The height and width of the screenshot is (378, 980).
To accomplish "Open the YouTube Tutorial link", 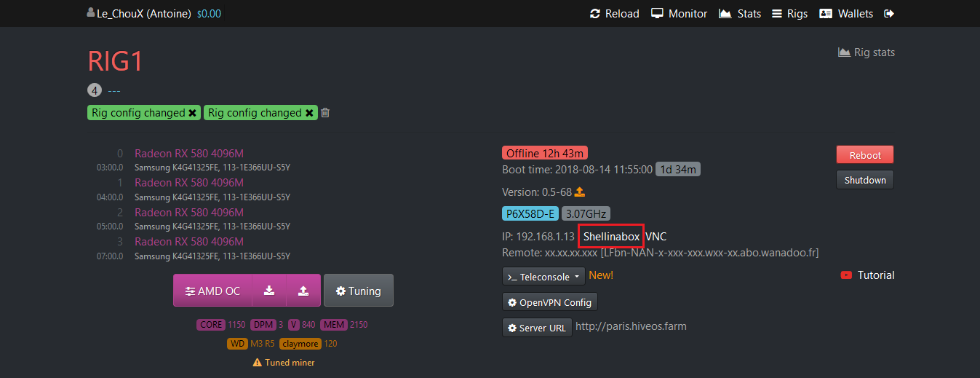I will tap(867, 275).
